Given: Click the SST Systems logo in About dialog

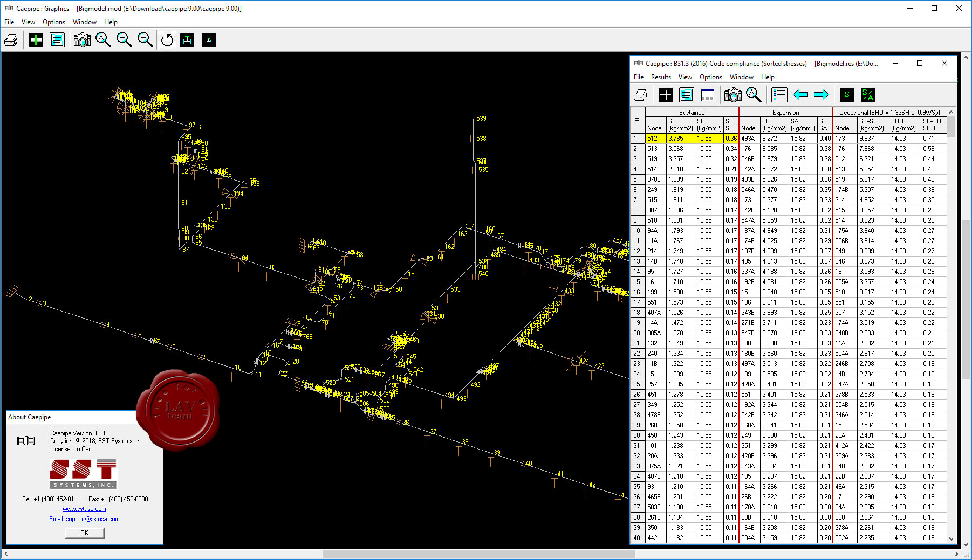Looking at the screenshot, I should 84,474.
